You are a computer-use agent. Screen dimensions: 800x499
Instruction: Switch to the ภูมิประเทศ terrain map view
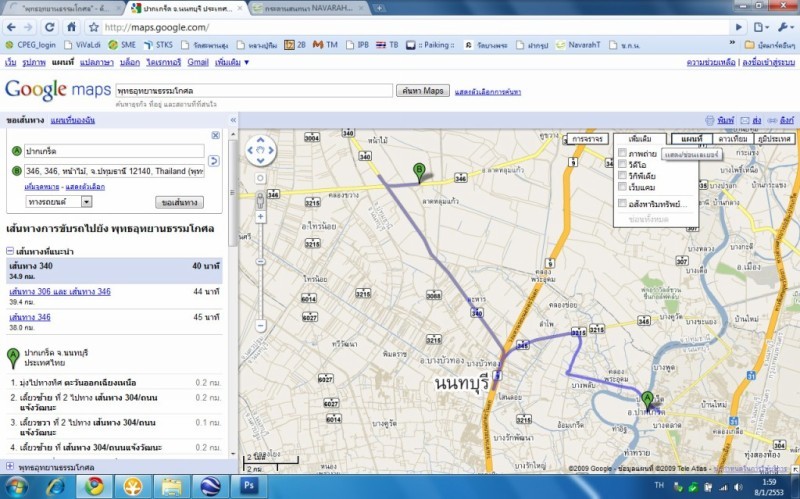(x=774, y=139)
